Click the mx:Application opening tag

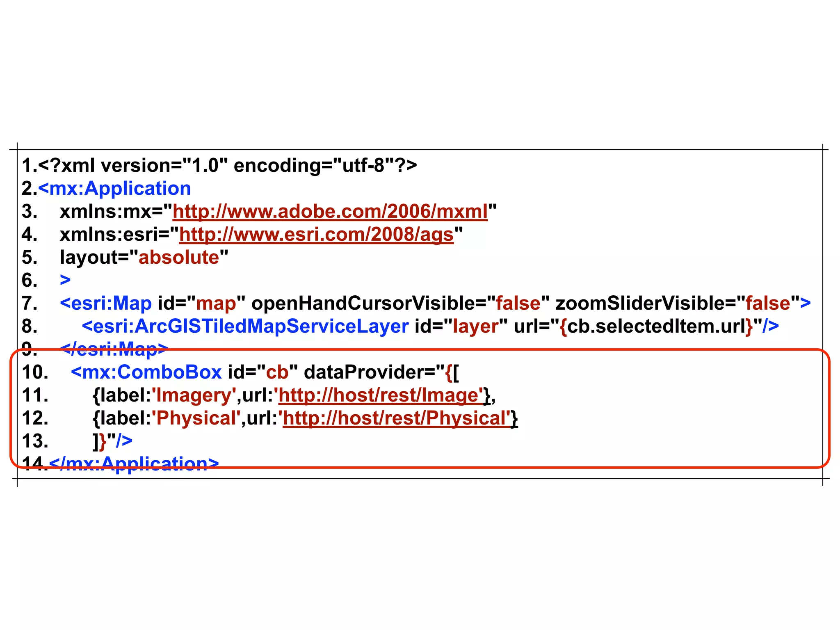click(115, 189)
